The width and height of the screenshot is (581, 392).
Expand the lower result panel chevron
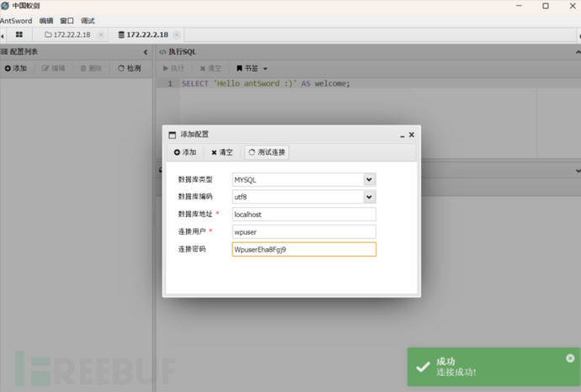point(578,171)
